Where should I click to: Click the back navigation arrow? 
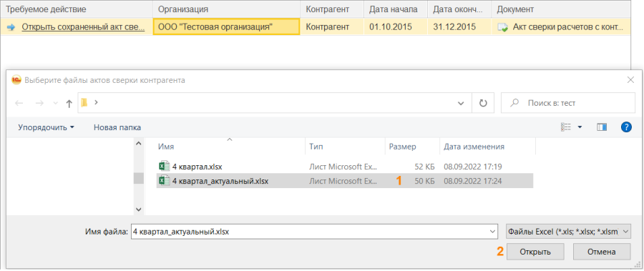(x=19, y=104)
